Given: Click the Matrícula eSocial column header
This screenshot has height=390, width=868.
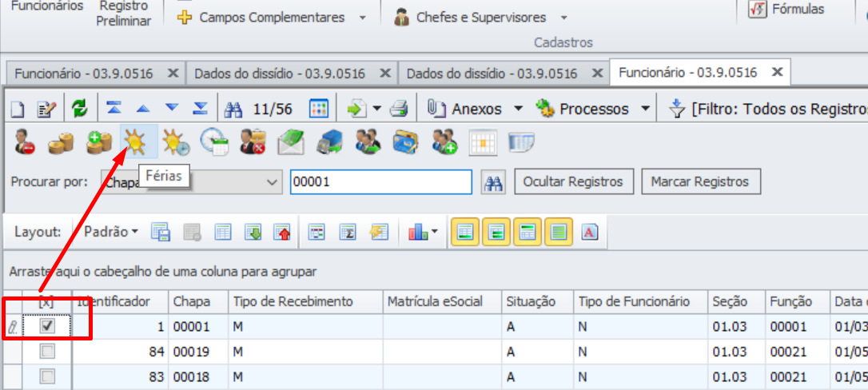Looking at the screenshot, I should (x=442, y=301).
